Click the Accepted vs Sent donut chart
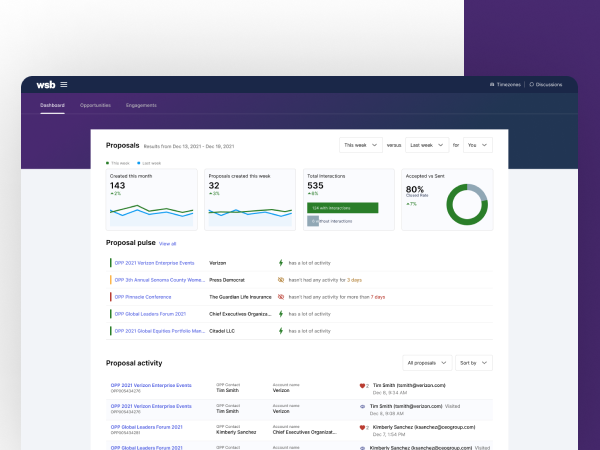The image size is (600, 450). point(467,204)
